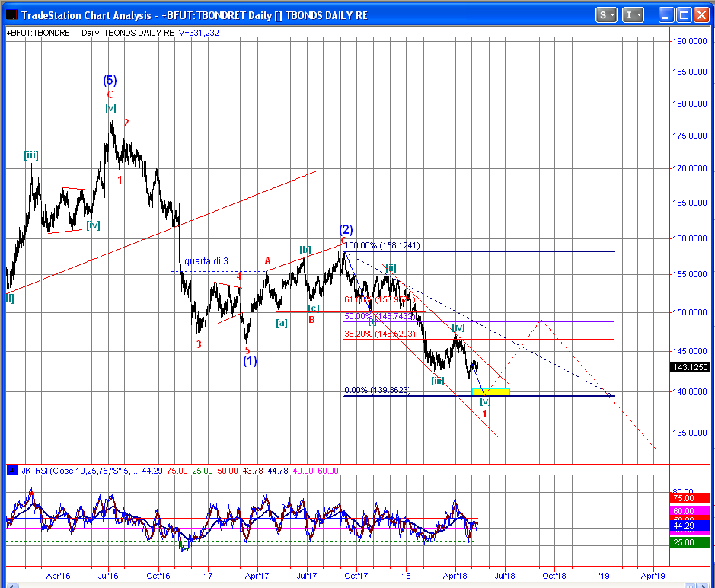The height and width of the screenshot is (588, 715).
Task: Click the blue '44.29' RSI axis tag
Action: (691, 526)
